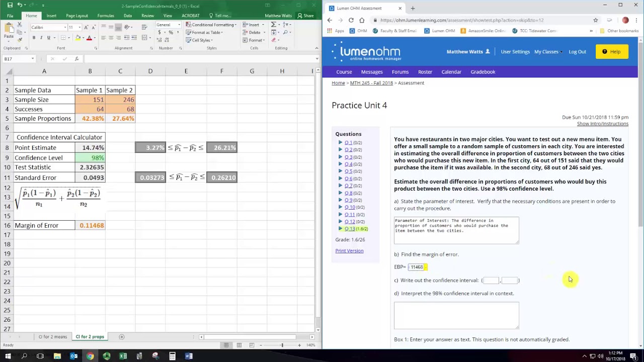
Task: Add a new sheet with the plus icon
Action: point(121,337)
